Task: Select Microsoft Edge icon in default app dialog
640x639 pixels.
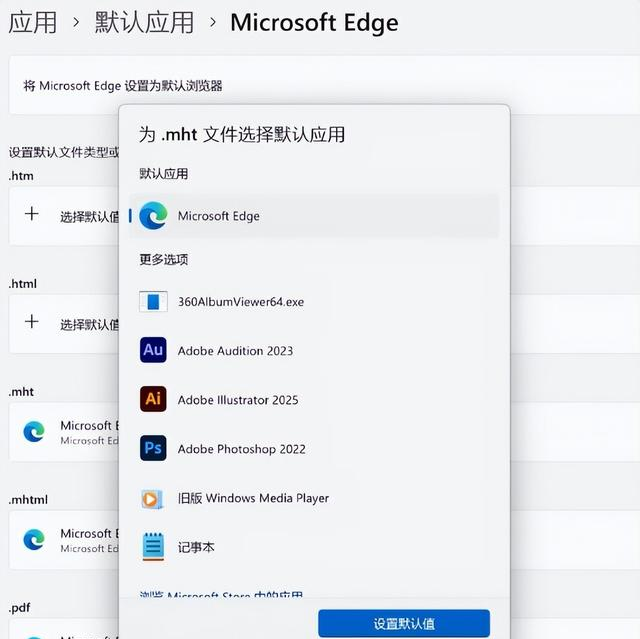Action: tap(153, 215)
